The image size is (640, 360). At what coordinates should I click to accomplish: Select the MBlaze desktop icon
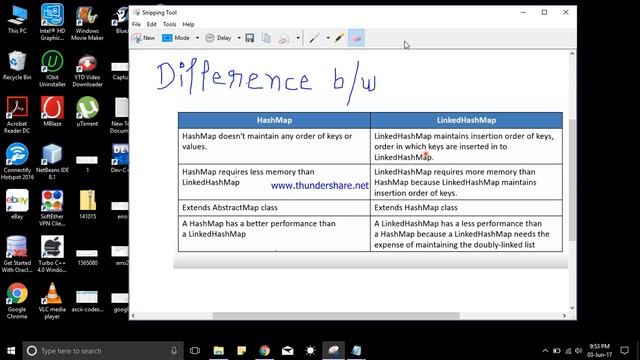[x=52, y=112]
